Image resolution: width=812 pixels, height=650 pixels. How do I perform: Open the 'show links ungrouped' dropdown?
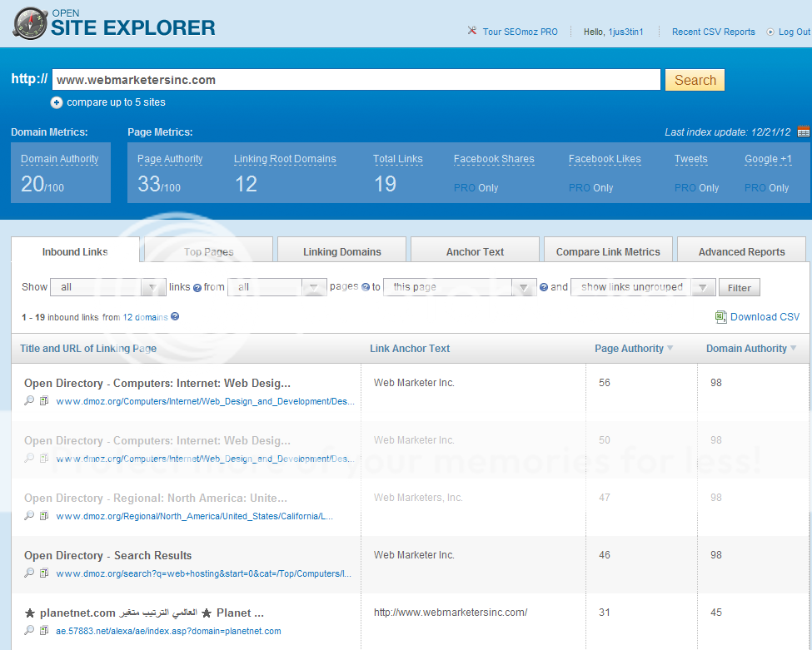click(x=642, y=287)
